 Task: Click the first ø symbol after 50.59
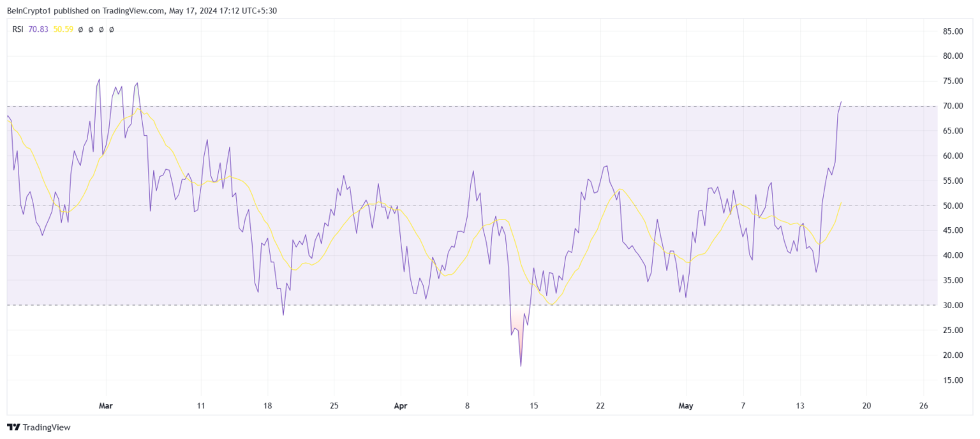tap(80, 29)
